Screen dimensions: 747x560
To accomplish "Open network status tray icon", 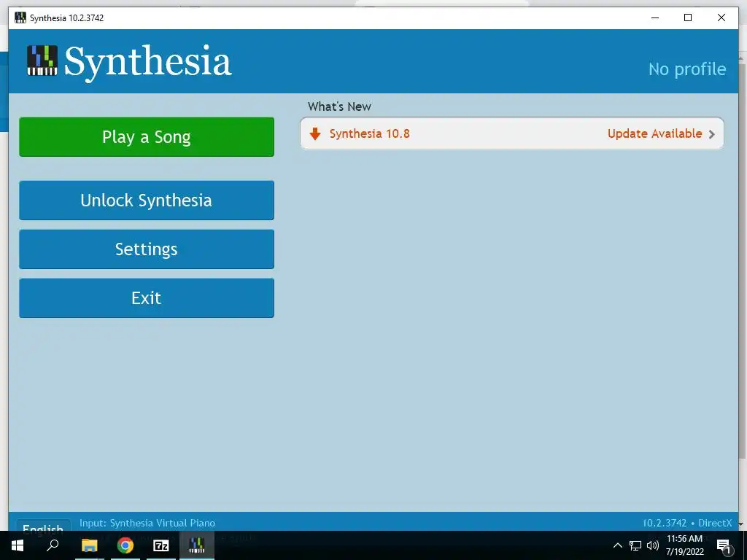I will pos(635,545).
